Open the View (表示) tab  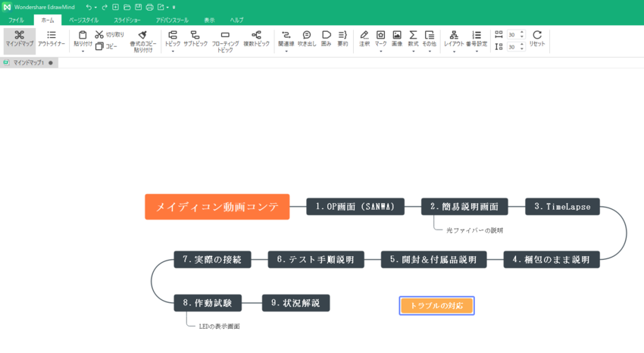tap(209, 20)
